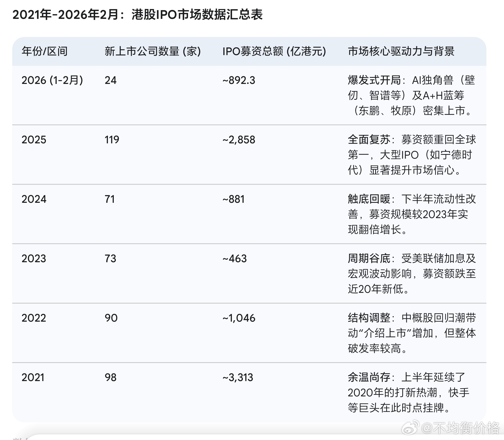Select the 2024 year cell

tap(34, 199)
